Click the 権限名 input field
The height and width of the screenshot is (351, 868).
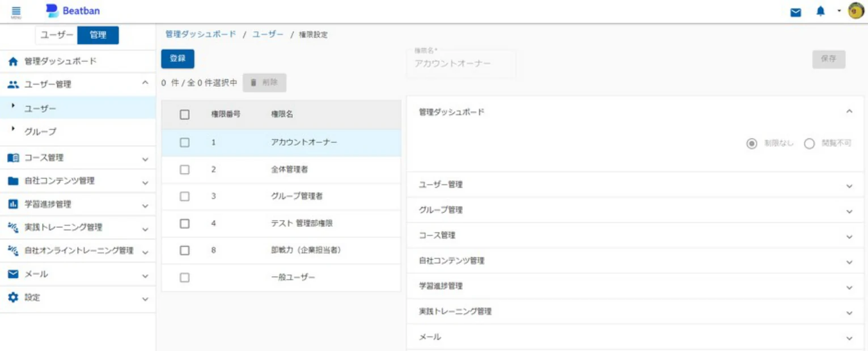(x=461, y=63)
